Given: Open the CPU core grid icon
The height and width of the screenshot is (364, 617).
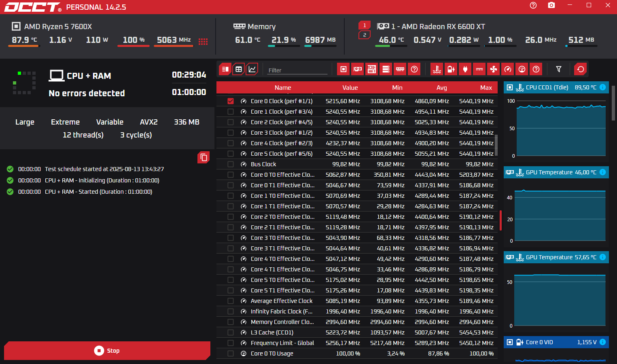Looking at the screenshot, I should [203, 41].
